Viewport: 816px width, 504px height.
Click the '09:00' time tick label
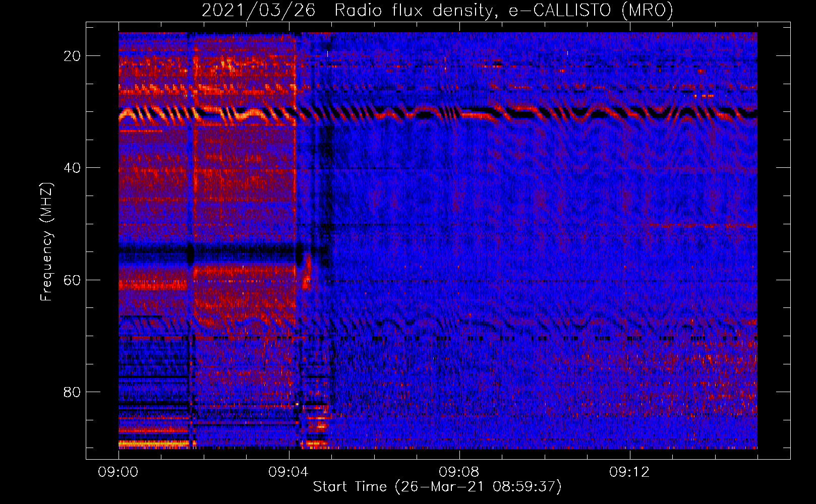click(118, 472)
